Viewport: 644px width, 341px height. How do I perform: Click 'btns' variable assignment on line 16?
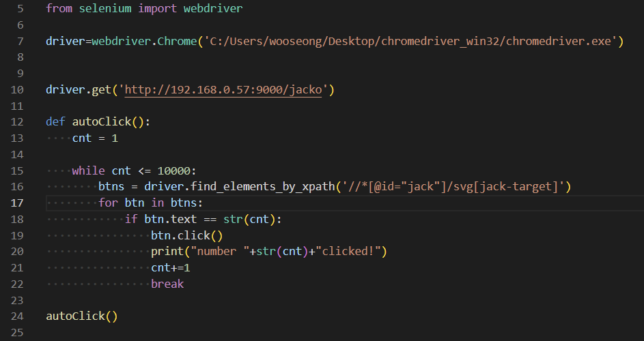(x=111, y=186)
